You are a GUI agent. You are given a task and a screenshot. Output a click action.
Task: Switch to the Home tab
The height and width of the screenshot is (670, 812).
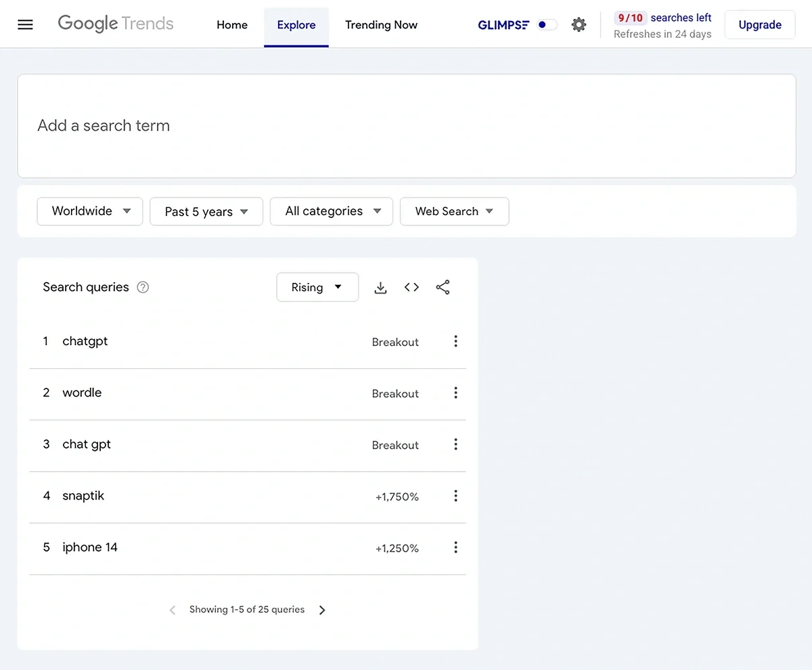[x=232, y=24]
